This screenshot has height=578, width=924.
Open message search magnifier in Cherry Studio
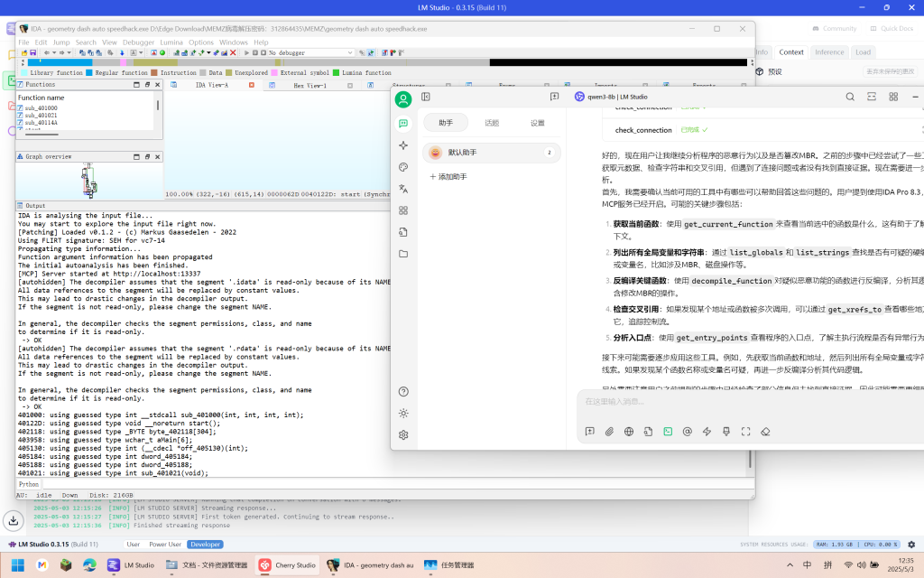point(850,97)
